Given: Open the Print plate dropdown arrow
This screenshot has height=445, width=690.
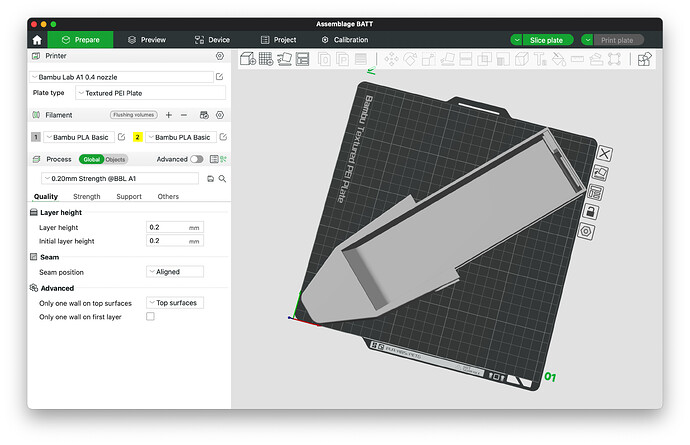Looking at the screenshot, I should pyautogui.click(x=587, y=40).
